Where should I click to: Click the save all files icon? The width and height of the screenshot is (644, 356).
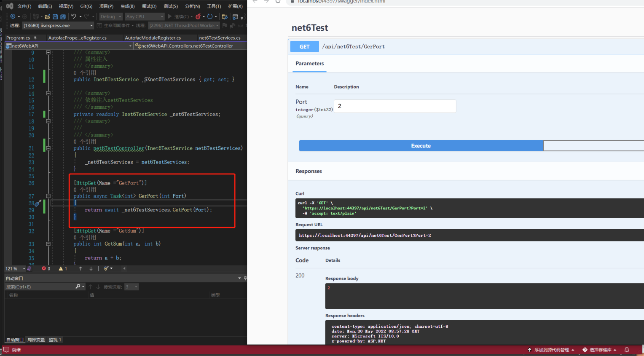[x=63, y=16]
